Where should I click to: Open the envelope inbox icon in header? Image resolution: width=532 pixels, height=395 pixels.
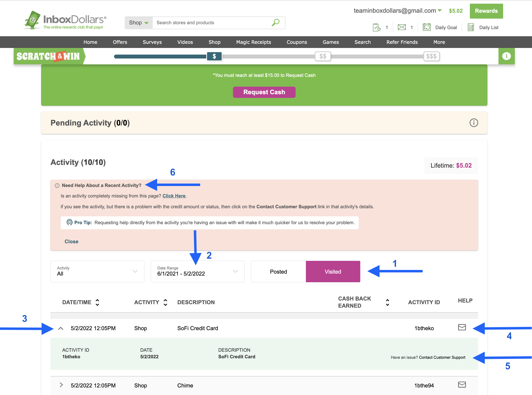402,27
